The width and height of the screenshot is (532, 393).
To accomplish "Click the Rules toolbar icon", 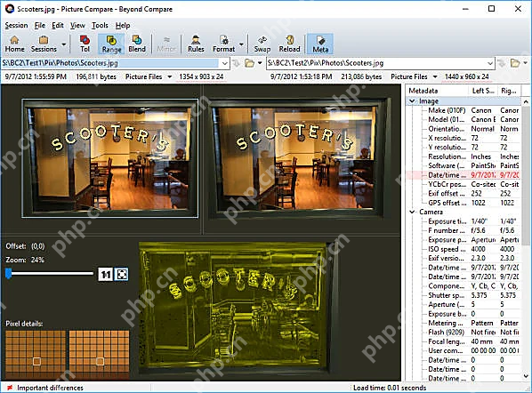I will tap(196, 44).
